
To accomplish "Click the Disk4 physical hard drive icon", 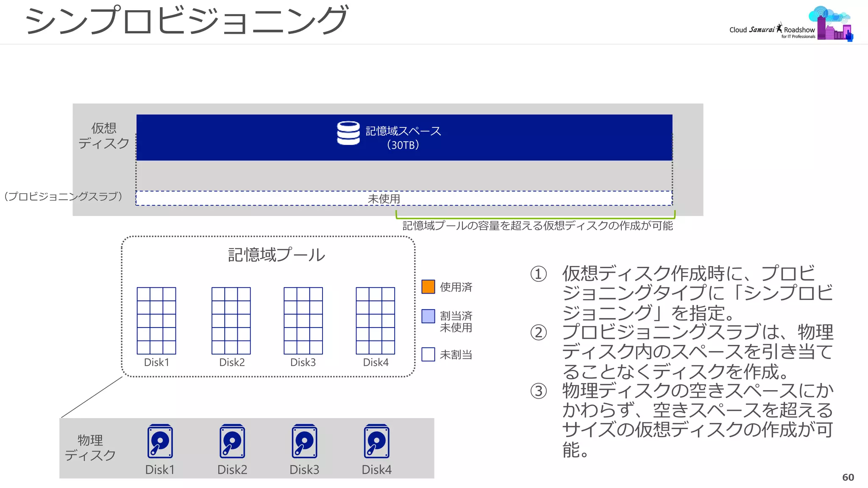I will coord(377,441).
